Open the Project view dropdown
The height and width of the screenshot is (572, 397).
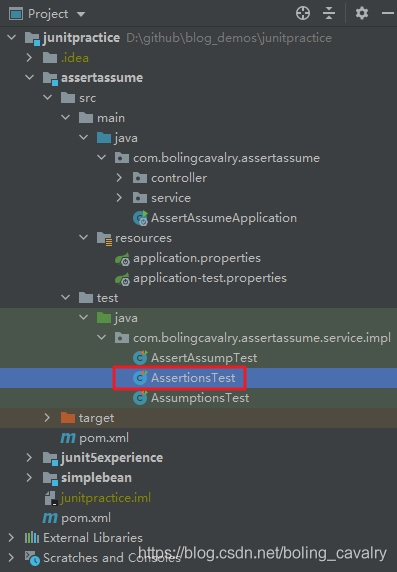pos(81,14)
